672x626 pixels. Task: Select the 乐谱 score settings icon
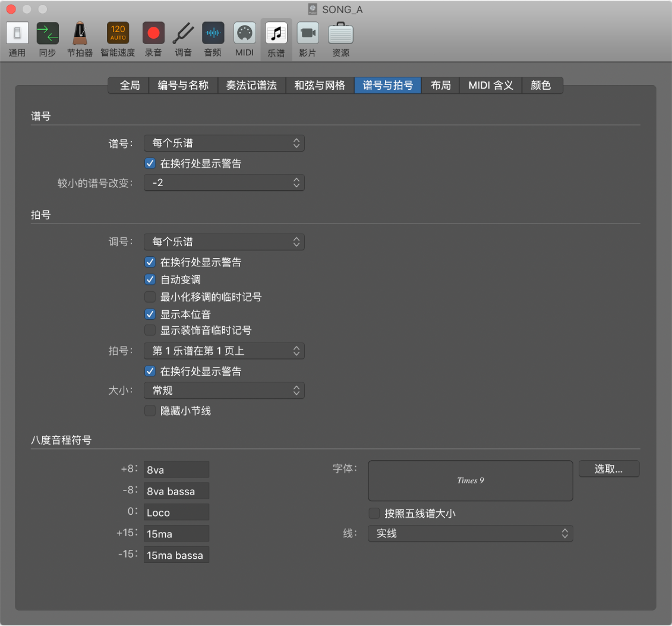(x=276, y=39)
